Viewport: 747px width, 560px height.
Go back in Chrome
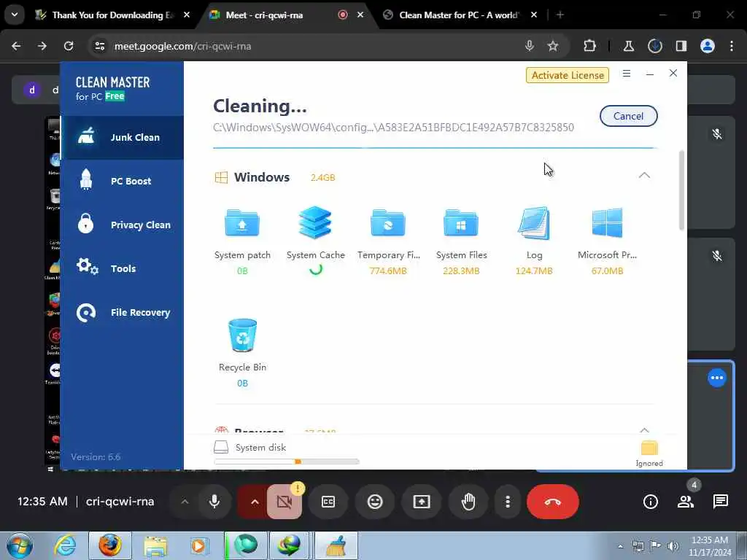point(16,46)
